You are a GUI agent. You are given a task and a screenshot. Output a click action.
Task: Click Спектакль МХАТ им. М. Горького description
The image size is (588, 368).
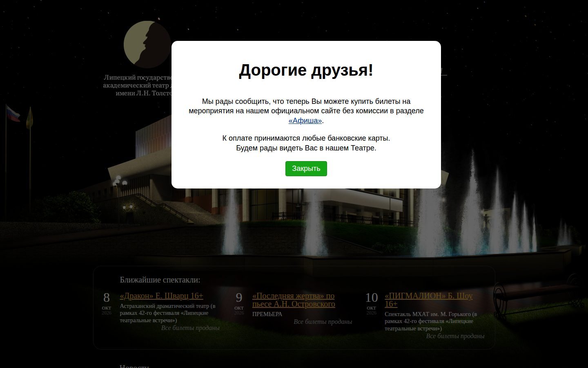[x=431, y=321]
